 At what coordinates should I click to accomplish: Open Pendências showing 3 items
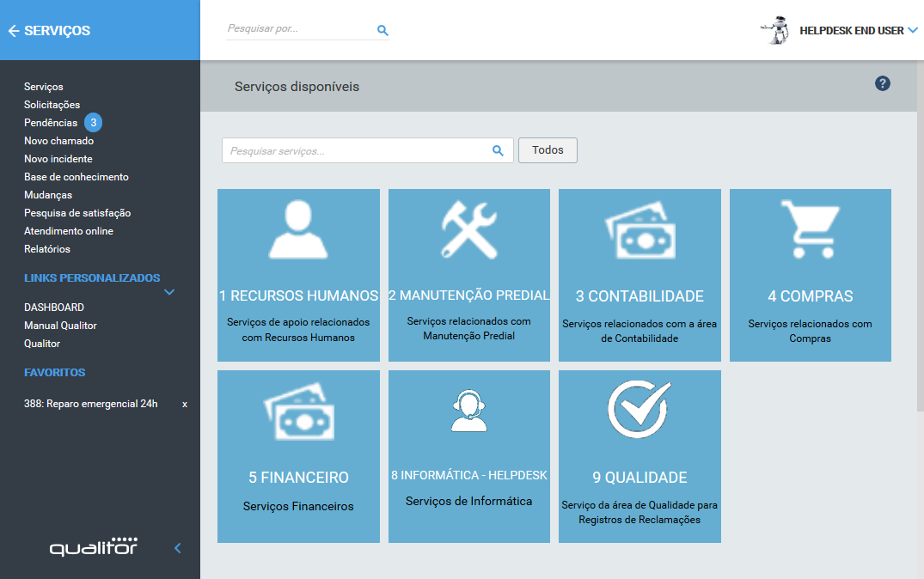tap(50, 122)
